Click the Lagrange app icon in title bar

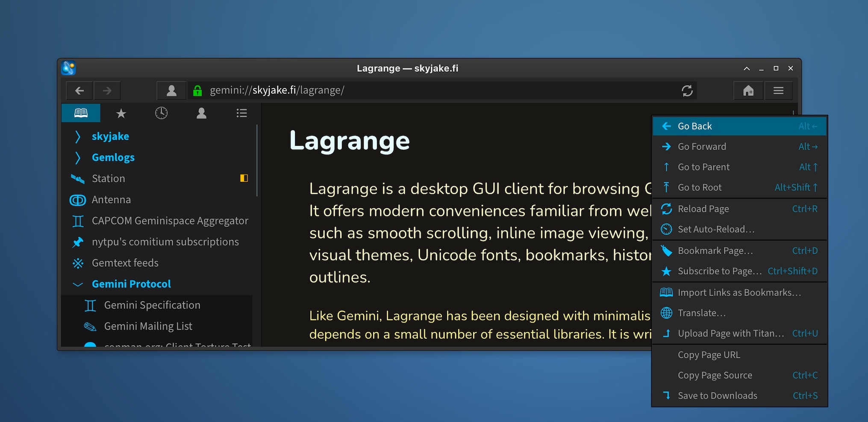[68, 68]
